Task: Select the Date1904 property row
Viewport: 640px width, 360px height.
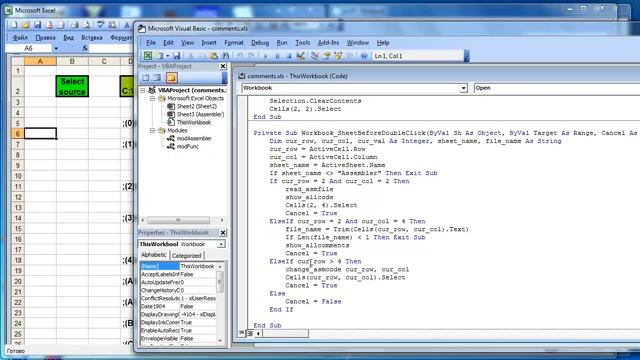Action: [x=178, y=307]
